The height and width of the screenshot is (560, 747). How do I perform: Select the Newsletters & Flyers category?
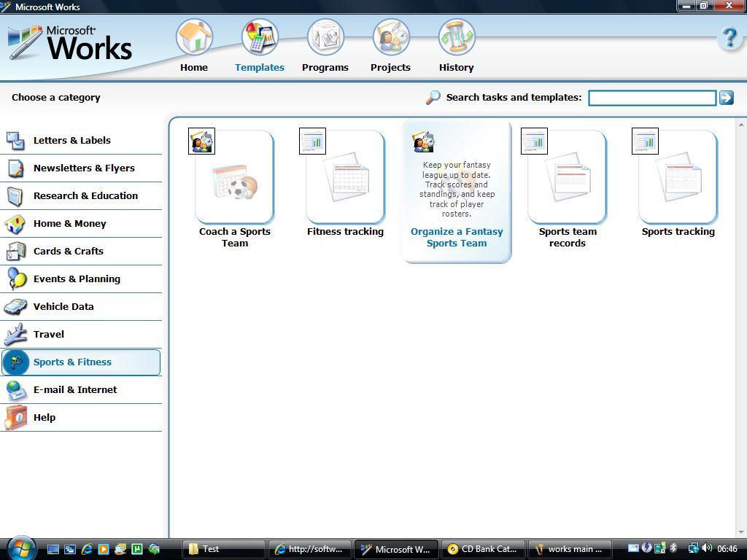point(81,168)
